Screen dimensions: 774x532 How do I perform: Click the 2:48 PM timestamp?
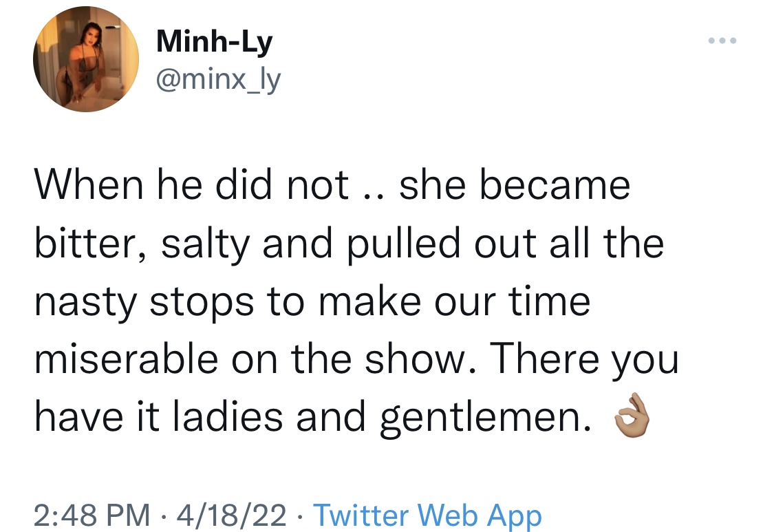point(92,515)
